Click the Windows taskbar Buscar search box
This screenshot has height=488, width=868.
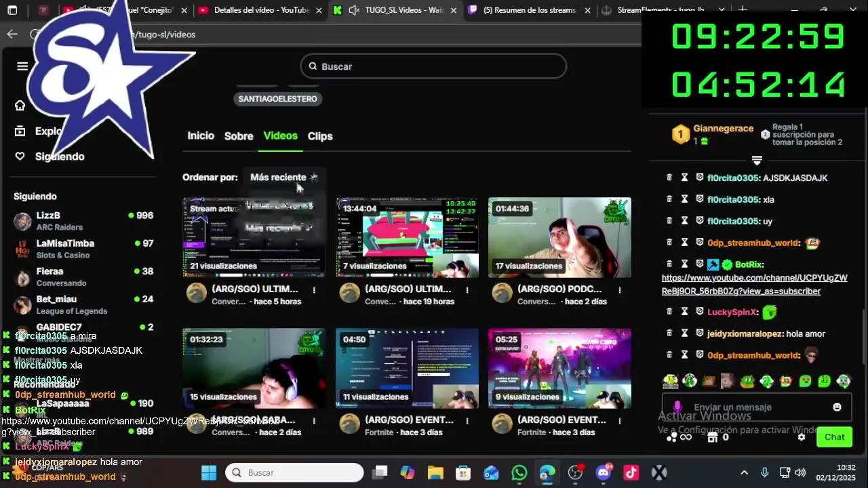coord(294,472)
